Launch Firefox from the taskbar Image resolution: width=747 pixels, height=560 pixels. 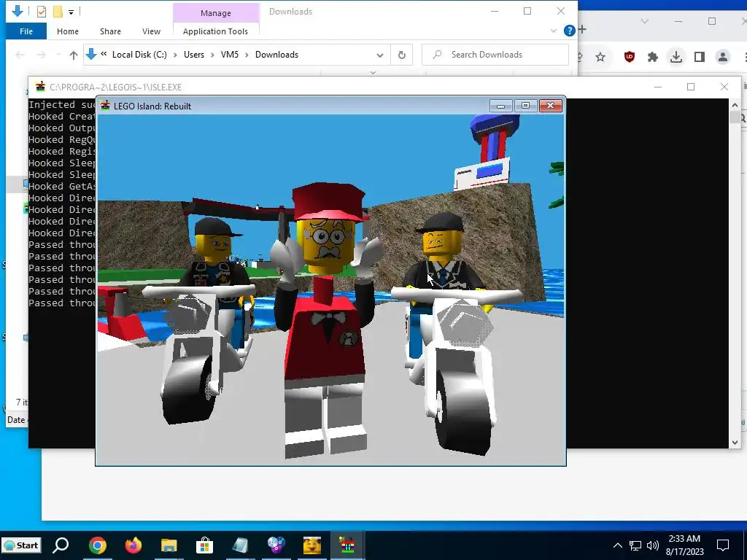[x=133, y=545]
